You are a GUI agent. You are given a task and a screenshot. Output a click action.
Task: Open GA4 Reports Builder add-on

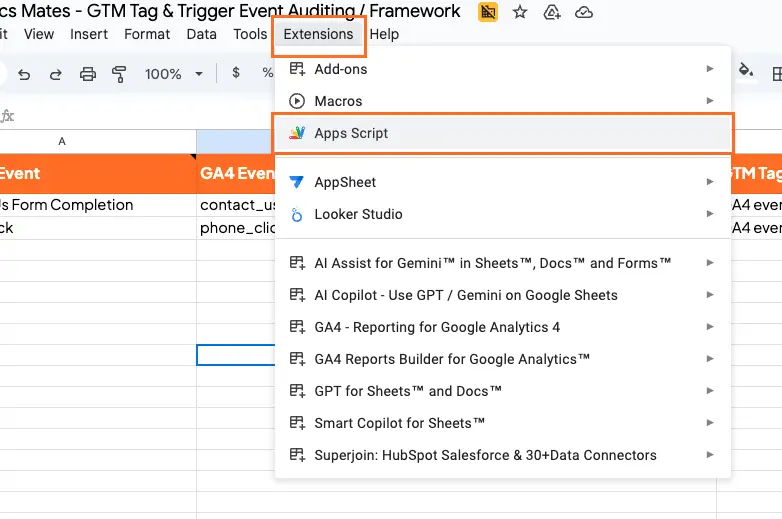503,359
